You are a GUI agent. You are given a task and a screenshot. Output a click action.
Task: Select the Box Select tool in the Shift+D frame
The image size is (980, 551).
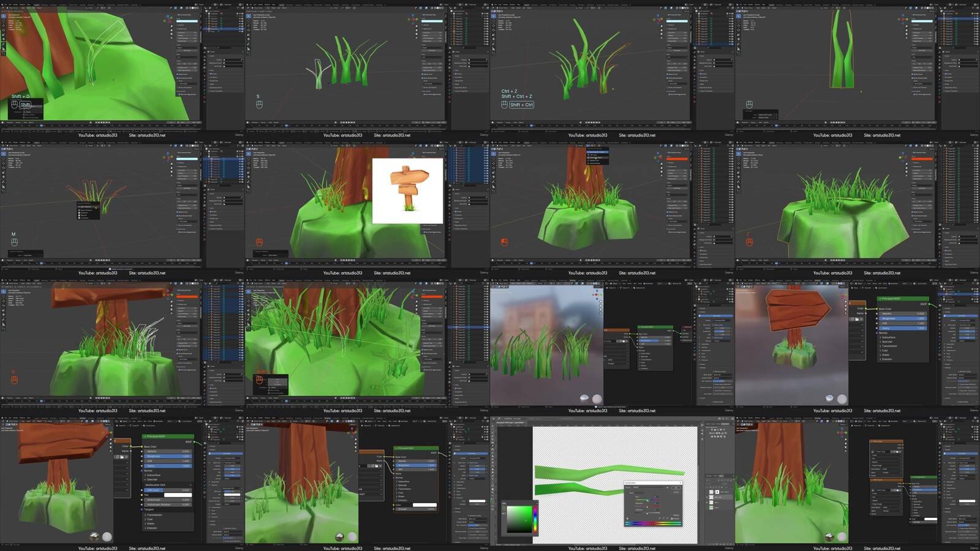[3, 16]
